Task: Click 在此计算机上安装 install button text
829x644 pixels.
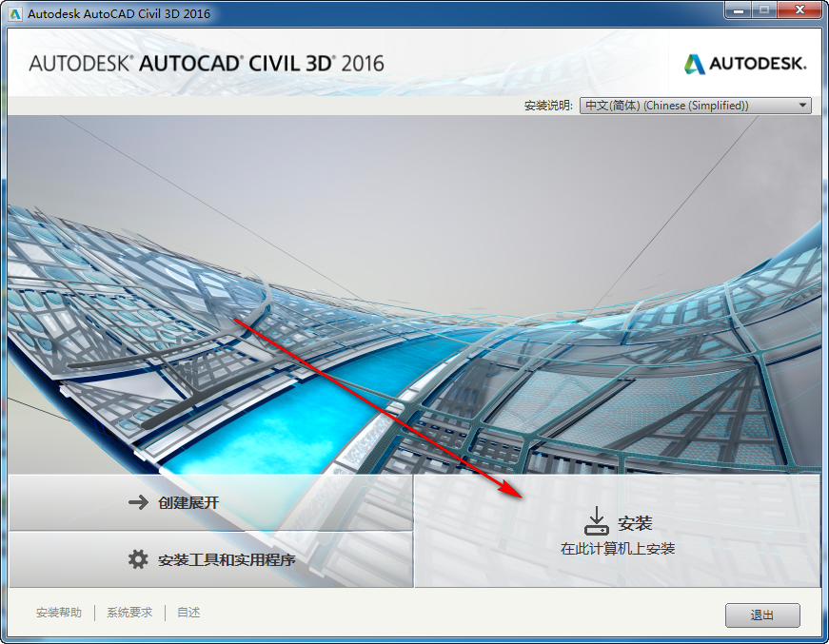Action: point(618,548)
